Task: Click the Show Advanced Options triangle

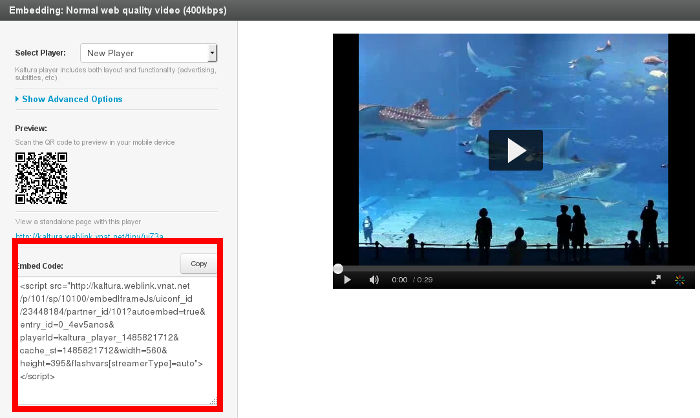Action: click(x=17, y=99)
